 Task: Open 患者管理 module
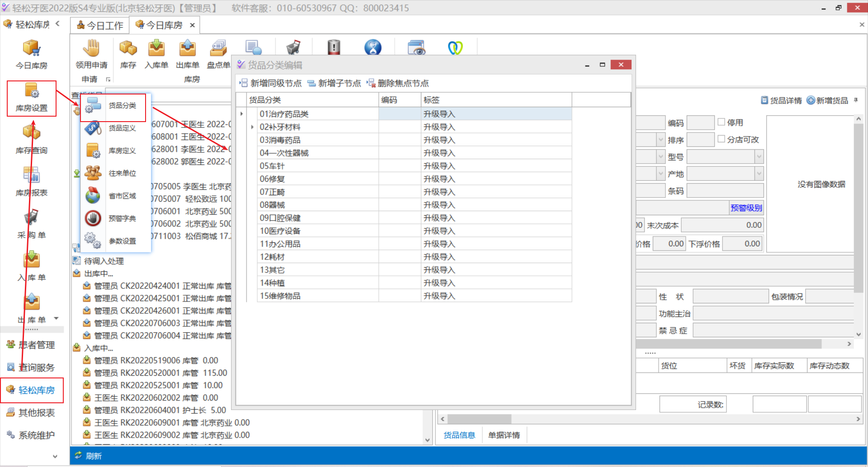tap(31, 345)
